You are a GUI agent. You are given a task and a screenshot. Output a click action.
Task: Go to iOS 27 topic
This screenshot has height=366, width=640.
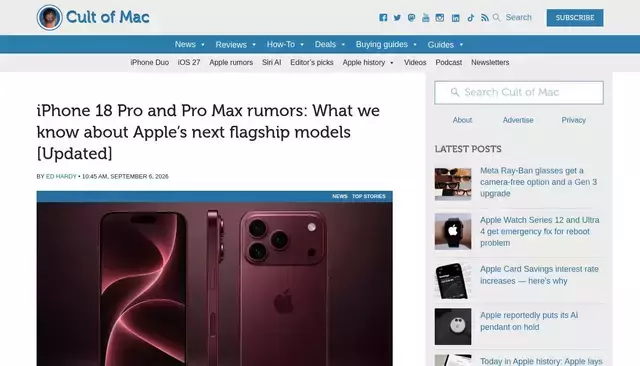(x=189, y=62)
